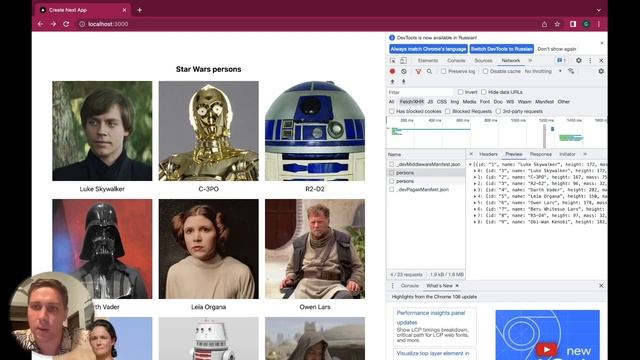Open the Performance insights panel updates link
Viewport: 640px width, 360px height.
431,317
